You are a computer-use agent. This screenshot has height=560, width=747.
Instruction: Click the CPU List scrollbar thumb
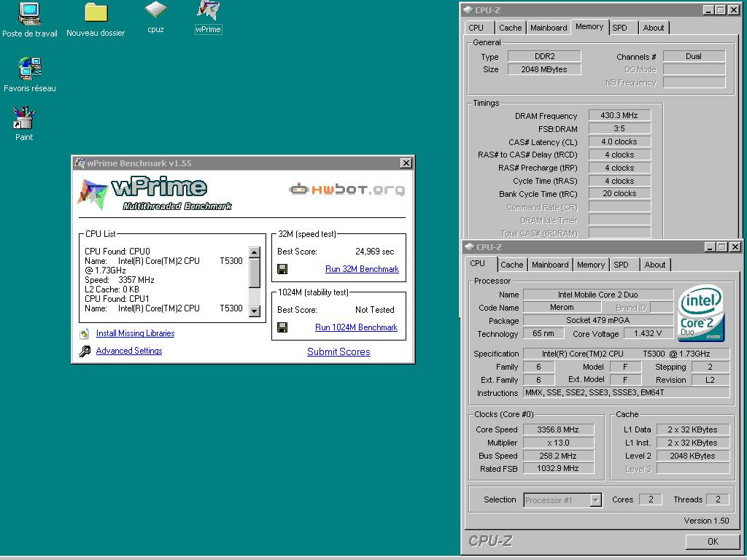[x=255, y=273]
